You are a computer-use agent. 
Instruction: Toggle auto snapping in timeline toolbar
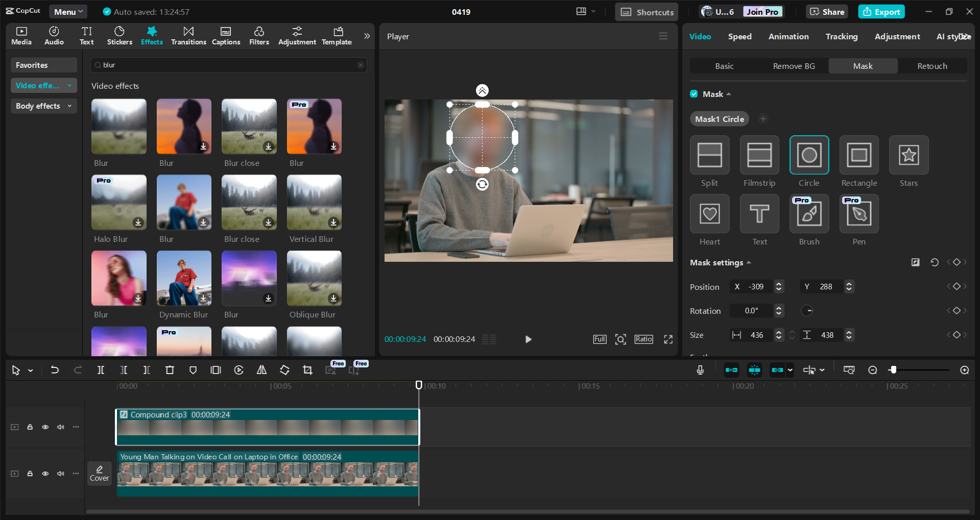click(754, 370)
